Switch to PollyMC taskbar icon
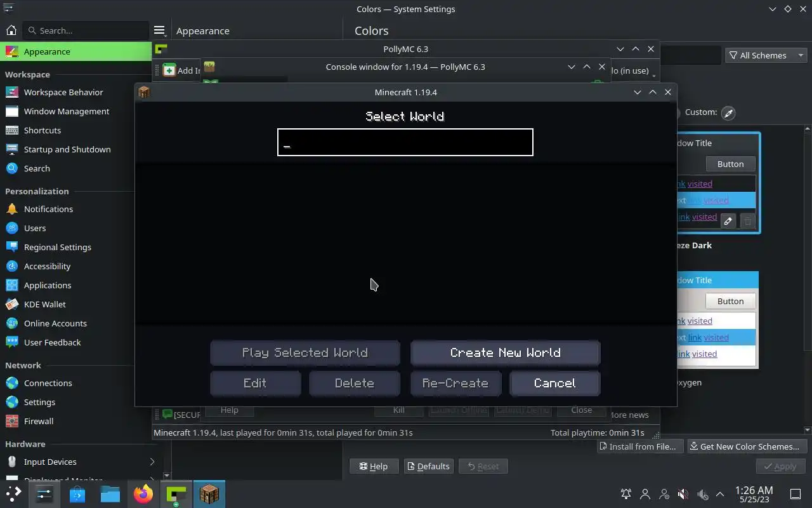Screen dimensions: 812x508 coord(176,494)
